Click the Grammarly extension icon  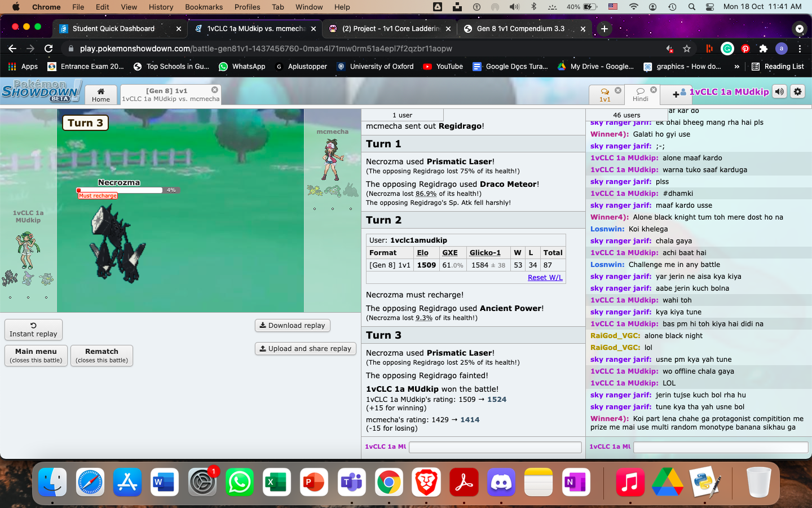point(727,49)
